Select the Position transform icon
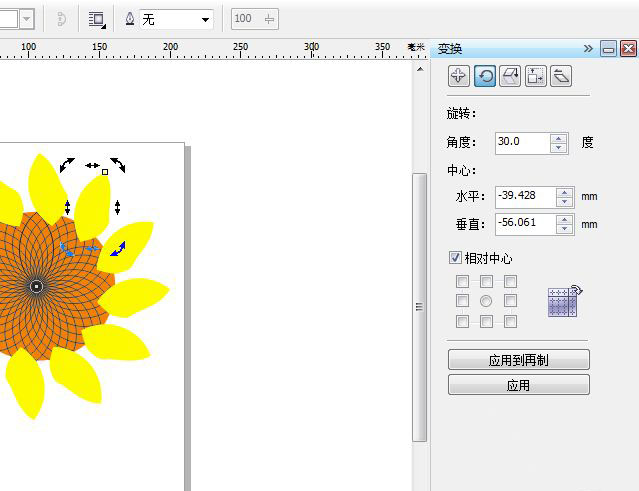This screenshot has height=491, width=639. click(459, 76)
